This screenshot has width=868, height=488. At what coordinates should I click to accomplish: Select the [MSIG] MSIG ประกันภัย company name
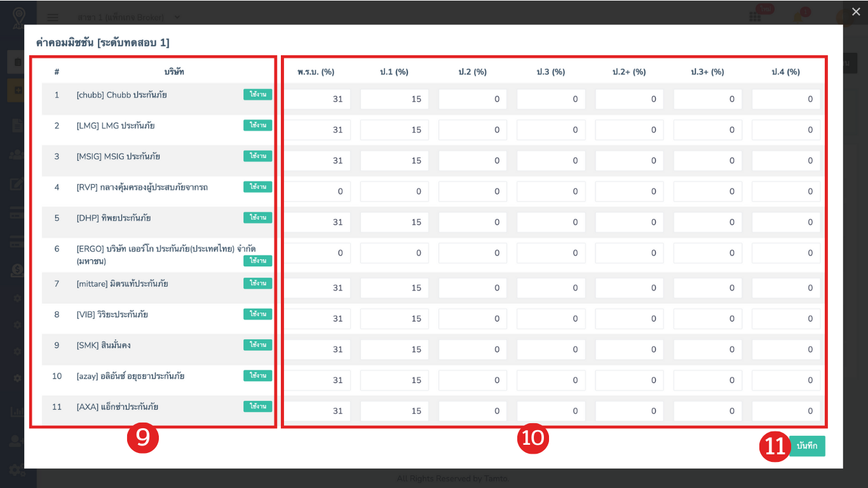(118, 156)
